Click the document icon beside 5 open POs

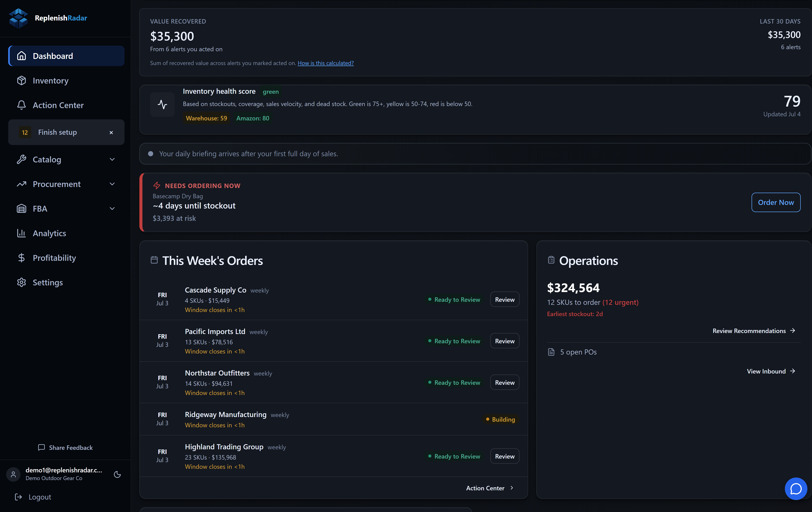pos(551,352)
